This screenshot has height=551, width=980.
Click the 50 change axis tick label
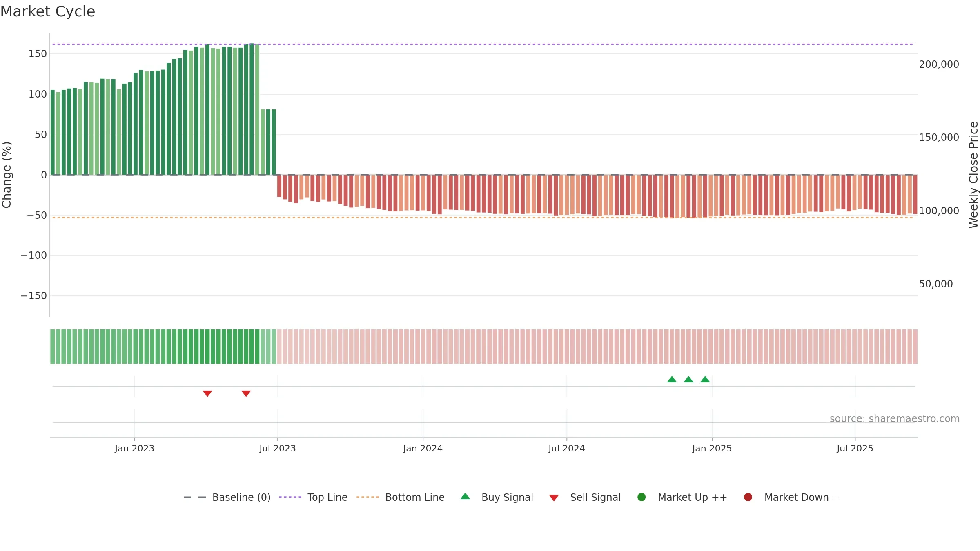pos(41,135)
